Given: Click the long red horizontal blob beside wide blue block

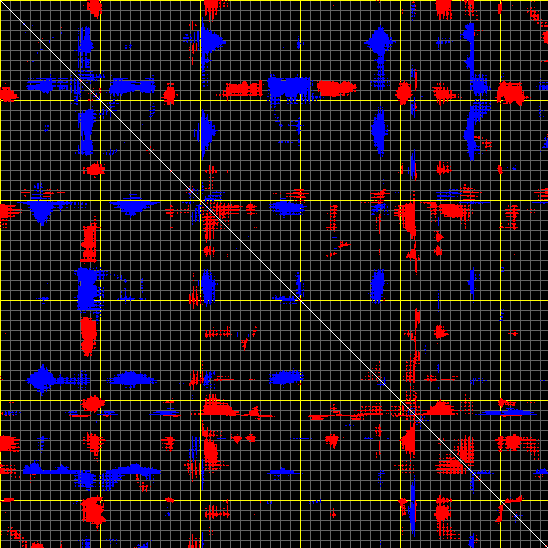Looking at the screenshot, I should click(336, 88).
